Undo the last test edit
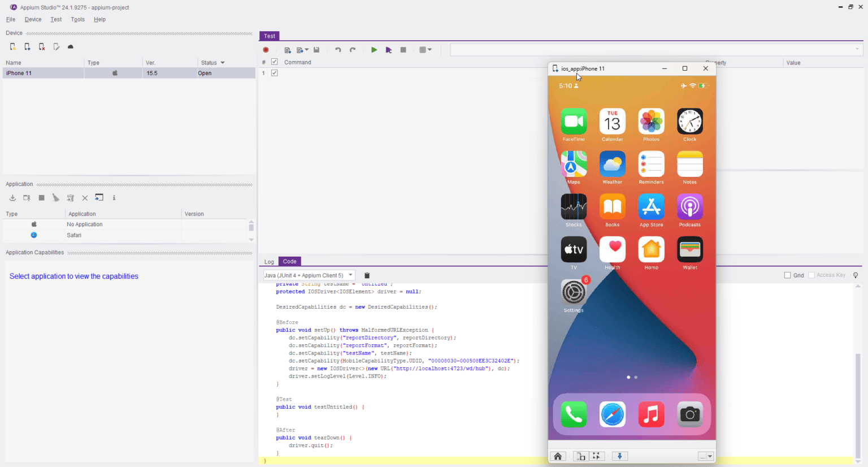The width and height of the screenshot is (868, 467). 337,50
